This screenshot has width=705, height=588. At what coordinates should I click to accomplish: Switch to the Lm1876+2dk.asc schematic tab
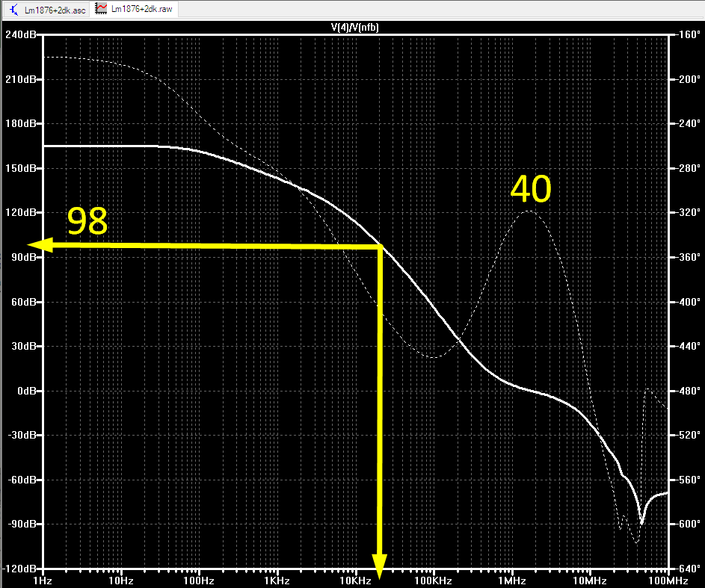(x=47, y=10)
